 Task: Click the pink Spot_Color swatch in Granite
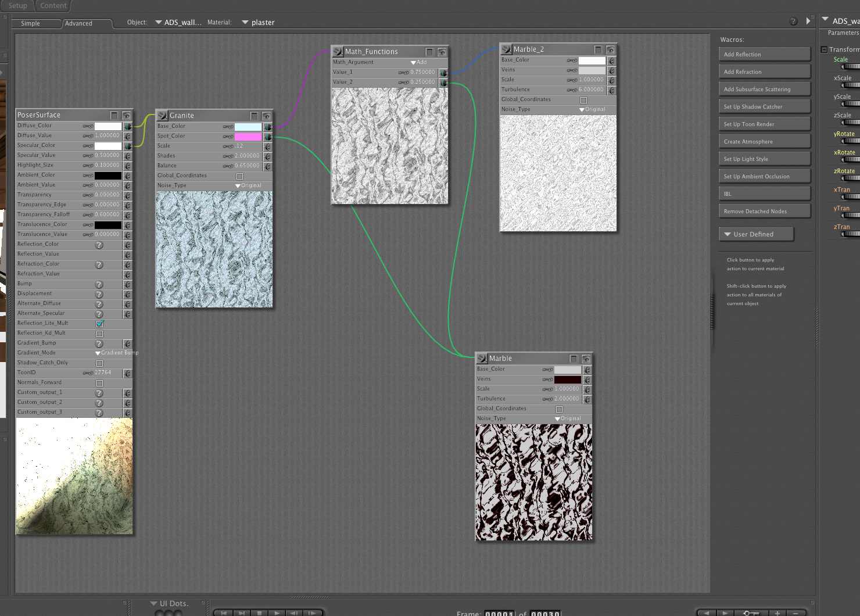click(248, 137)
